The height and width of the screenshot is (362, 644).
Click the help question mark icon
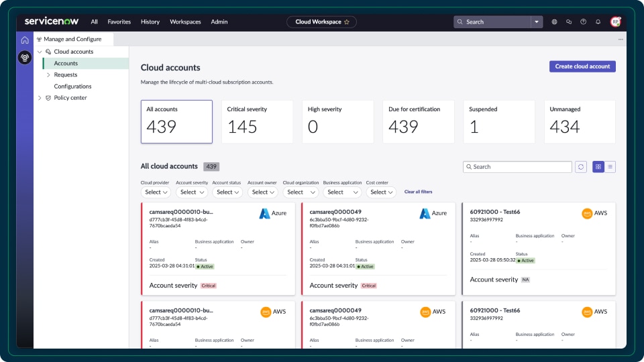coord(583,22)
